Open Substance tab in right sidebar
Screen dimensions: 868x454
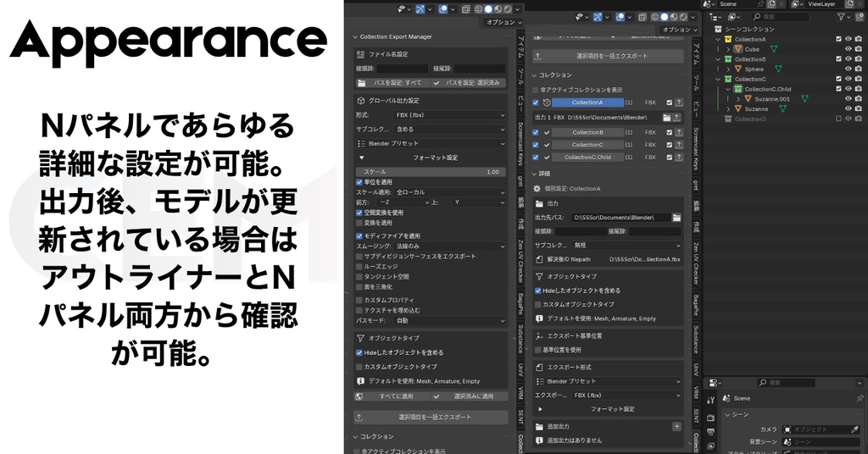pos(696,340)
